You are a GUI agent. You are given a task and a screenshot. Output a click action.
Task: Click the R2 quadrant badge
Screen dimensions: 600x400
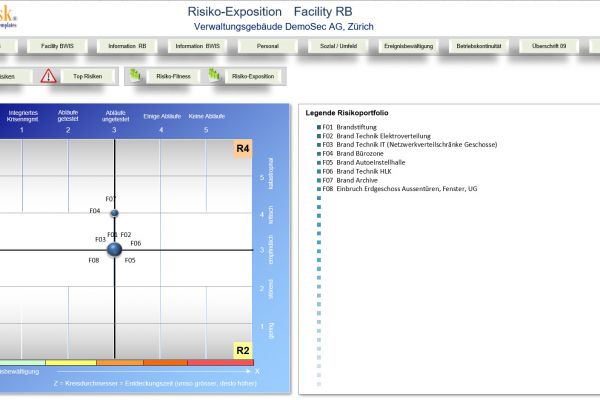coord(242,350)
